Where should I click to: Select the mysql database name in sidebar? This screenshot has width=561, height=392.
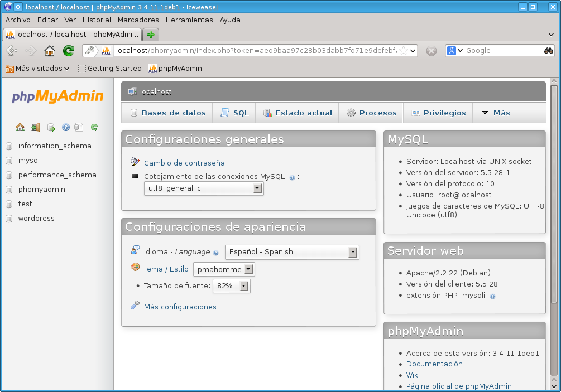click(29, 161)
